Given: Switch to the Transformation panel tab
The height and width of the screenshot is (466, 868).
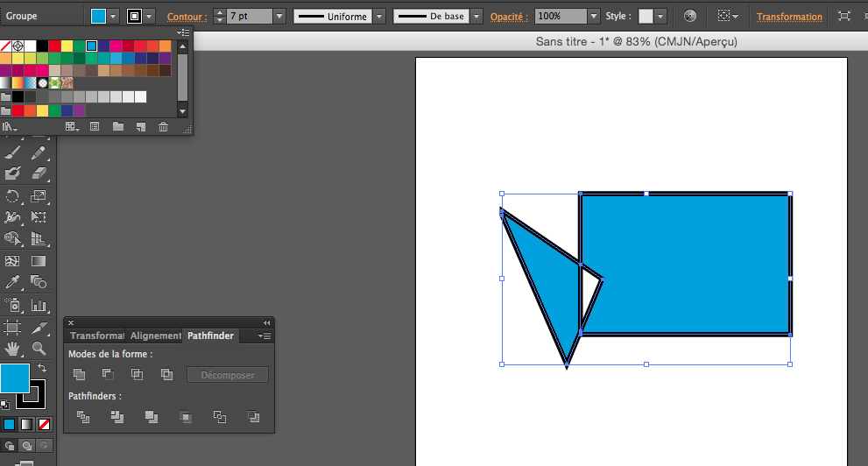Looking at the screenshot, I should (97, 336).
